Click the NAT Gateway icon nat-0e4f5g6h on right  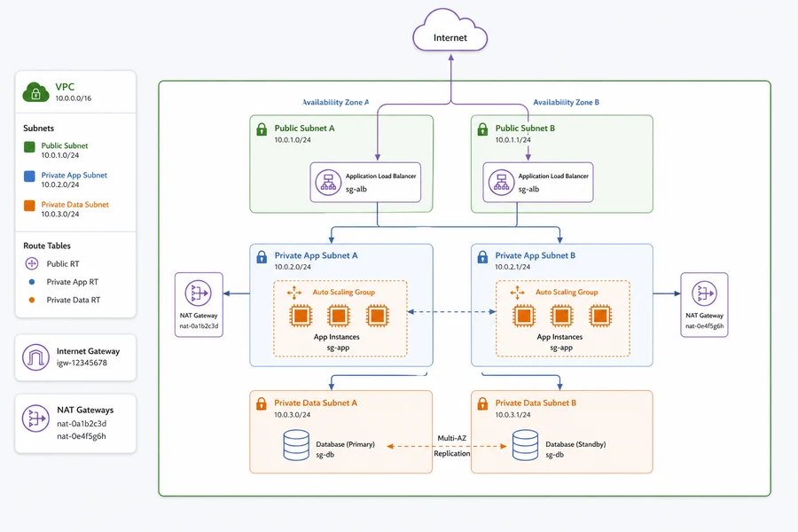tap(704, 293)
